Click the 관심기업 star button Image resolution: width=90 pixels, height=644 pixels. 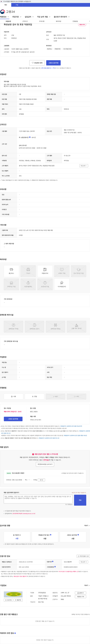pos(8,600)
